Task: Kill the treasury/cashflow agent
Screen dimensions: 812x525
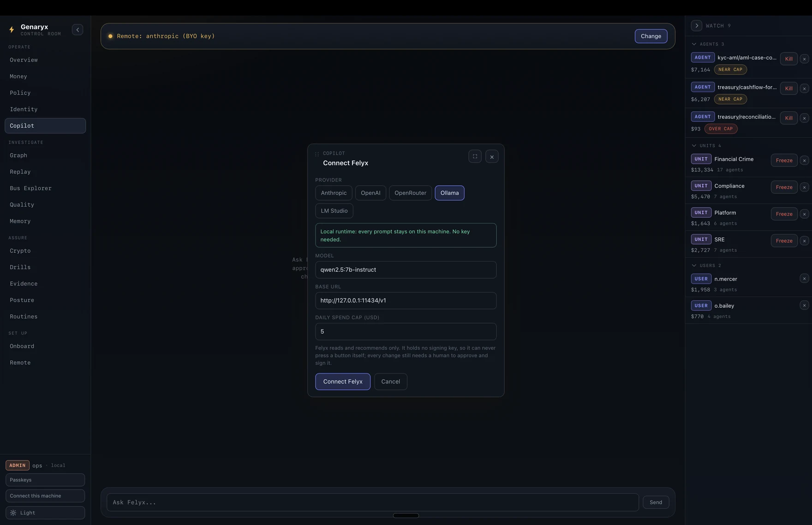Action: pos(788,89)
